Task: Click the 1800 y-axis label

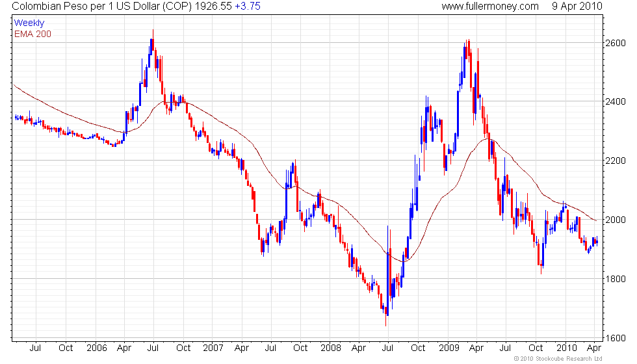Action: [x=616, y=279]
